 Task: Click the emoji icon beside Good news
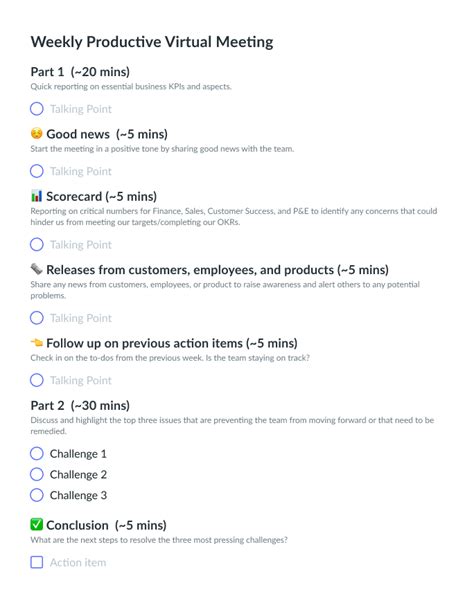tap(36, 134)
